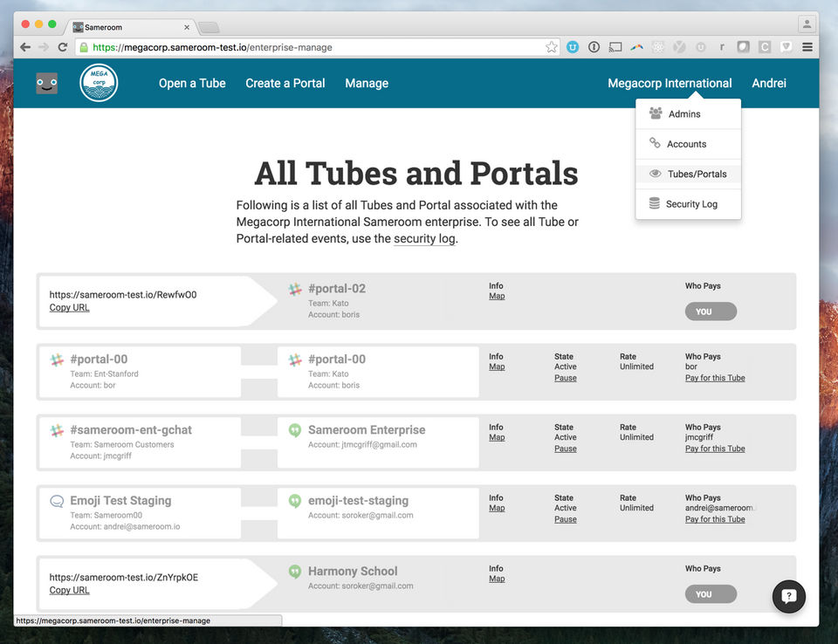
Task: Click Pay for this Tube under bor
Action: tap(715, 378)
